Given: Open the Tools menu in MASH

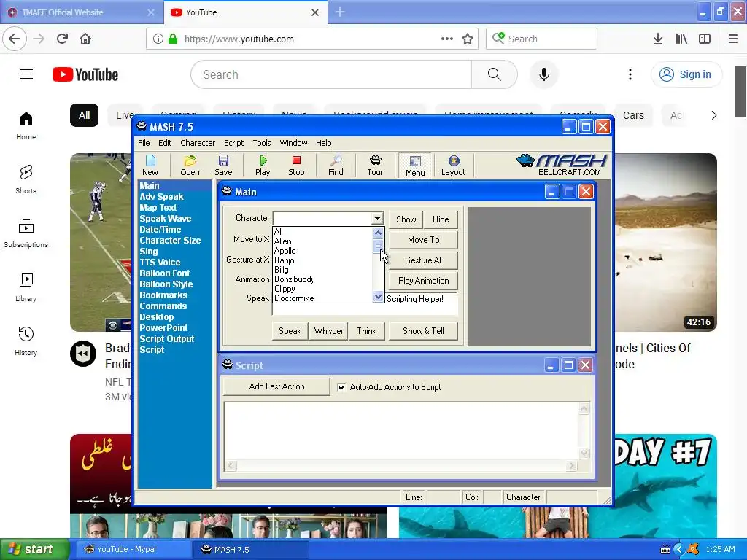Looking at the screenshot, I should [x=262, y=143].
